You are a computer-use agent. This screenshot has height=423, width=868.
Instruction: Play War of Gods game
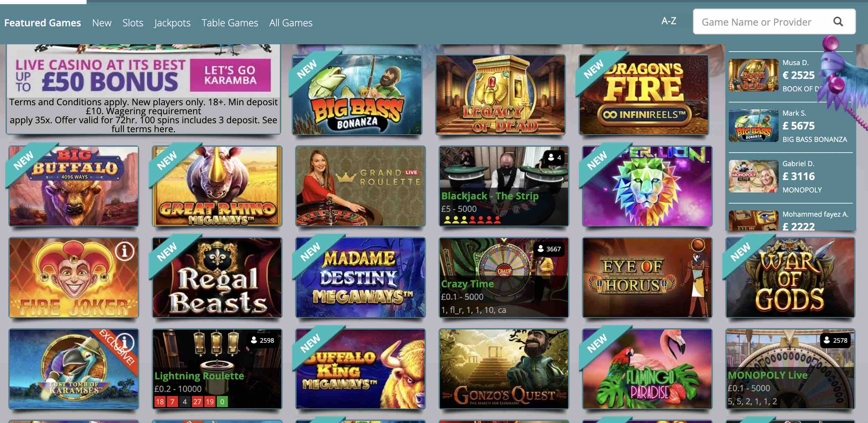tap(791, 277)
